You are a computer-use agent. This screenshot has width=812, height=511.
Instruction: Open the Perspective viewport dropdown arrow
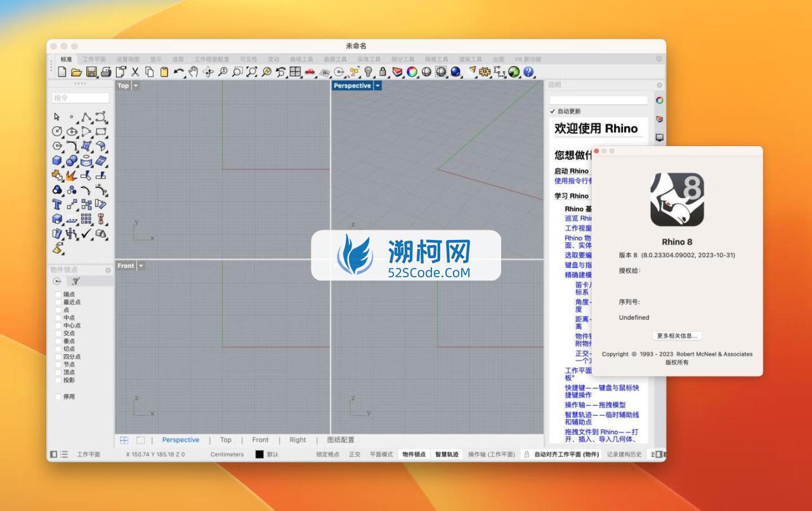pos(377,86)
